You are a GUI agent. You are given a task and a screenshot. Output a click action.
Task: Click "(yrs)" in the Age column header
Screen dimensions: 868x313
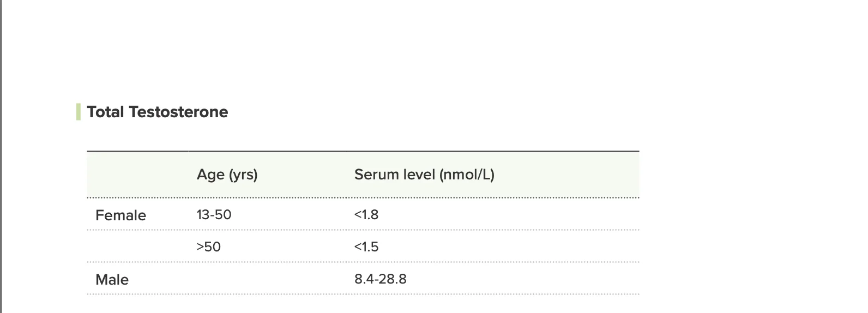click(243, 174)
